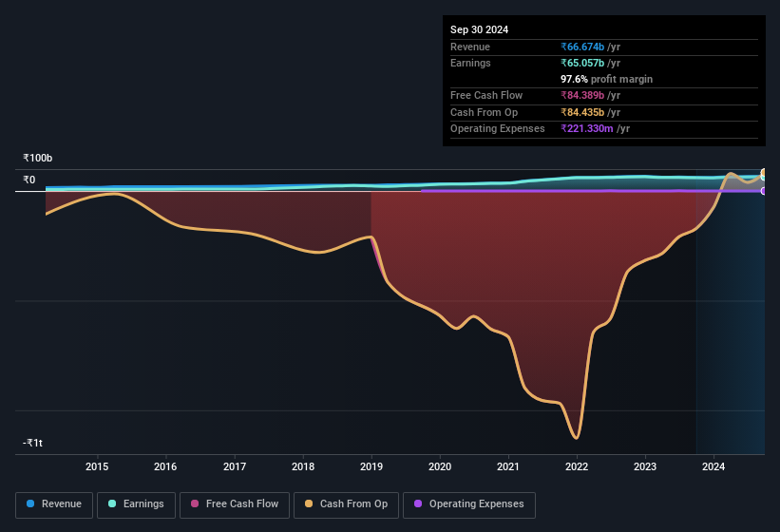Toggle the Free Cash Flow legend button
Screen dimensions: 780x532
[x=235, y=504]
